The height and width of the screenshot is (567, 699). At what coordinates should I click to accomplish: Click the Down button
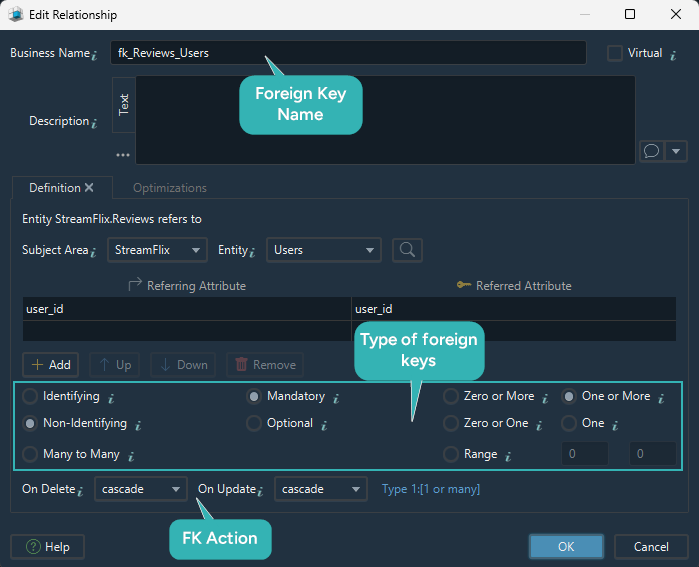coord(183,365)
